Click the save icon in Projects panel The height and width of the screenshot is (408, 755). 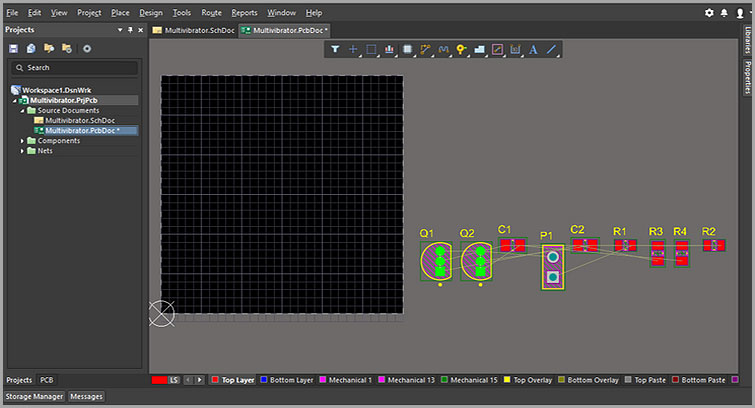coord(13,48)
